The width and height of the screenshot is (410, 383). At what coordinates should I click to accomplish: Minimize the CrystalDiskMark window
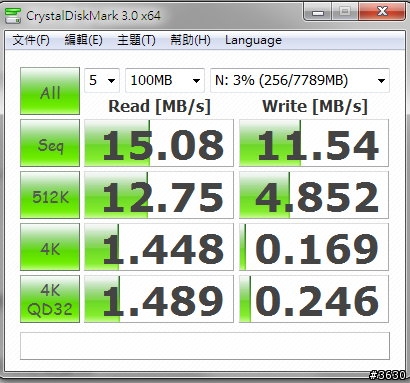click(317, 12)
